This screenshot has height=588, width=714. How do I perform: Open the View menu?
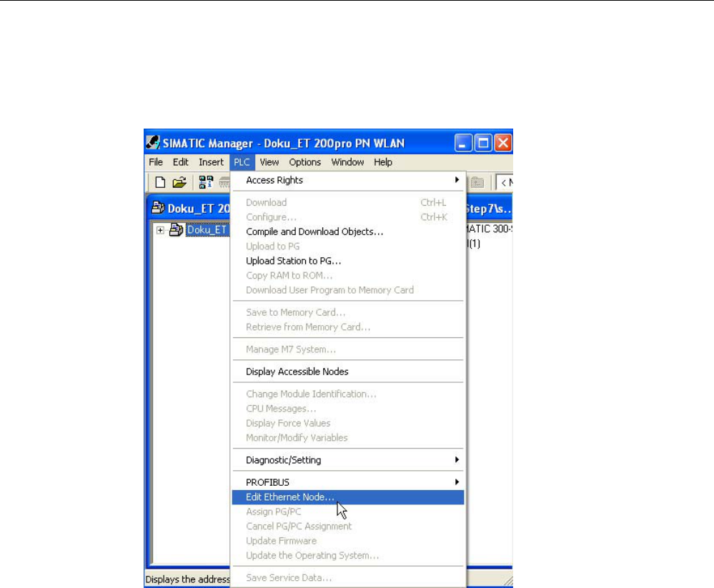(x=269, y=162)
